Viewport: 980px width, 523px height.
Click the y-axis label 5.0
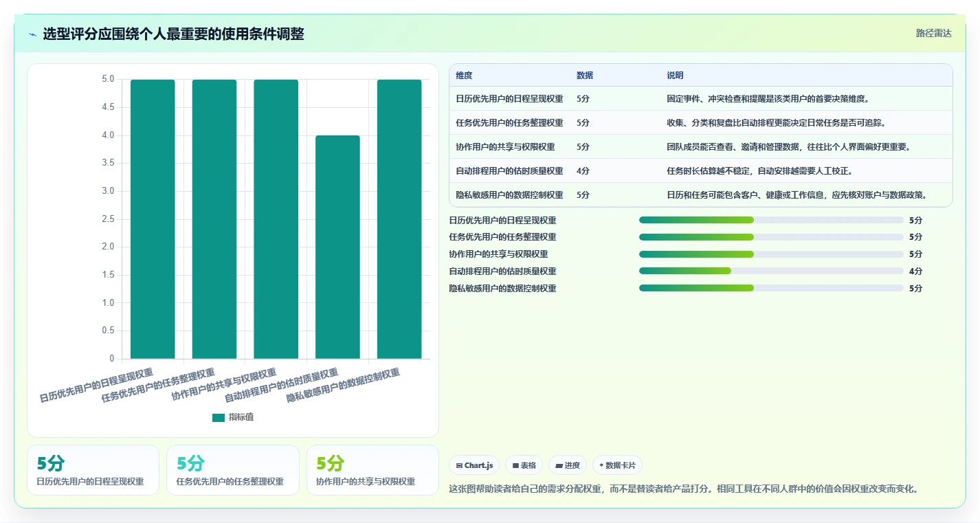tap(108, 80)
